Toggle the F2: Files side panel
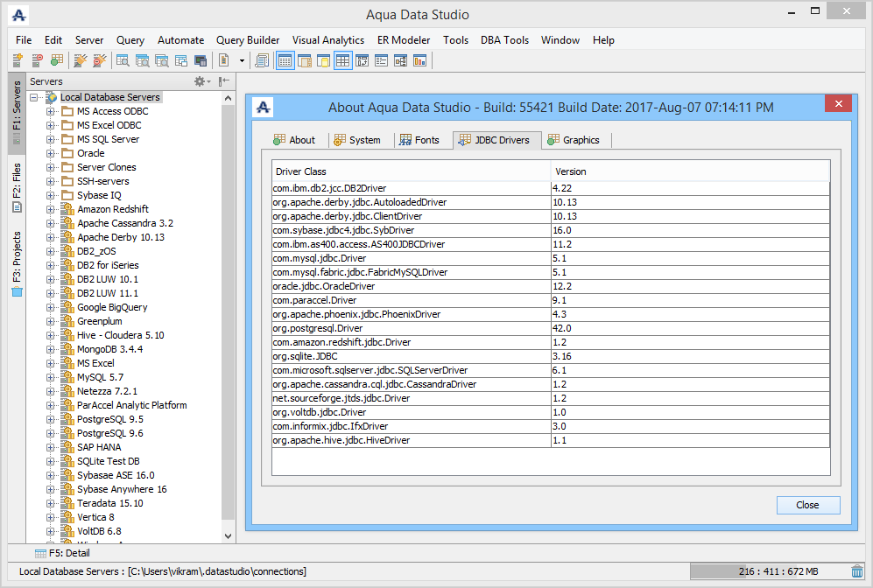 (17, 185)
